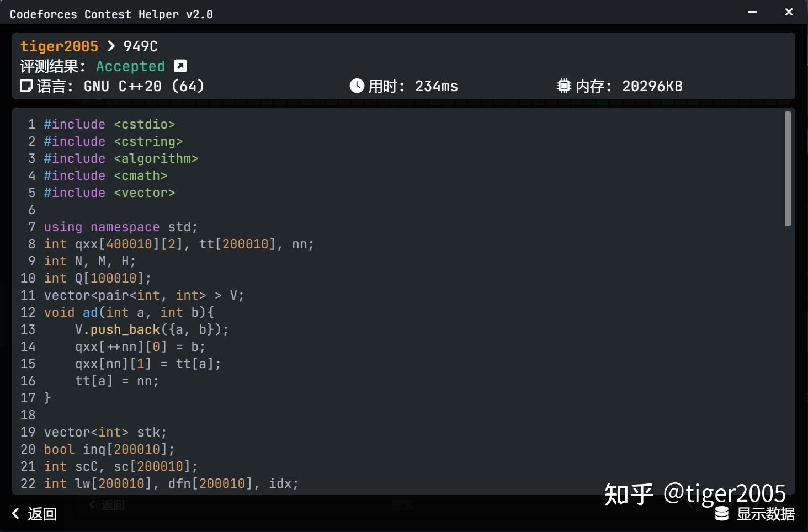Viewport: 808px width, 532px height.
Task: Click code line #include <vector>
Action: point(109,193)
